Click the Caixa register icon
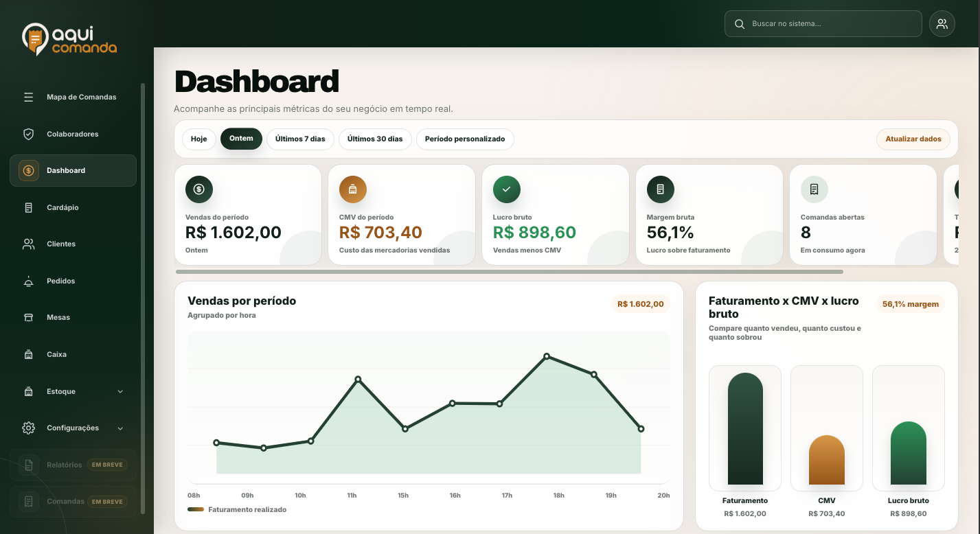 28,354
